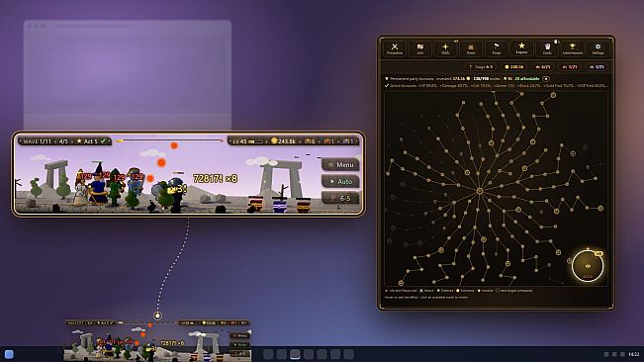Click the first chest counter showing 6
This screenshot has height=362, width=644.
coord(310,141)
